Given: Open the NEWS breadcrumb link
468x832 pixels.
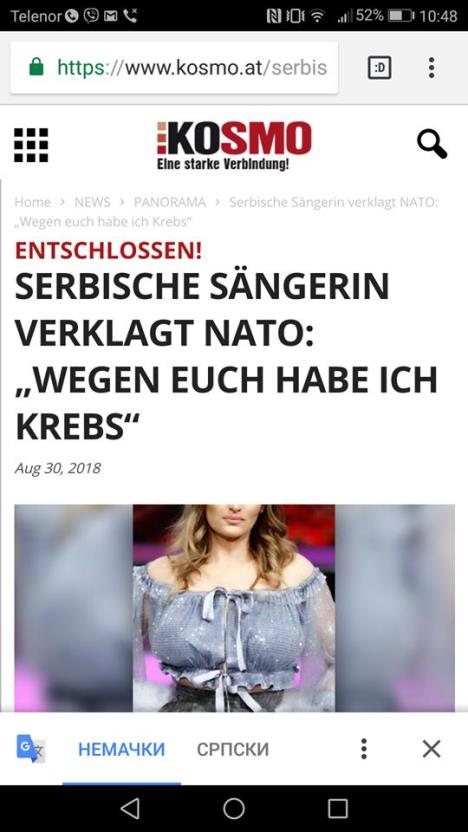Looking at the screenshot, I should (92, 202).
